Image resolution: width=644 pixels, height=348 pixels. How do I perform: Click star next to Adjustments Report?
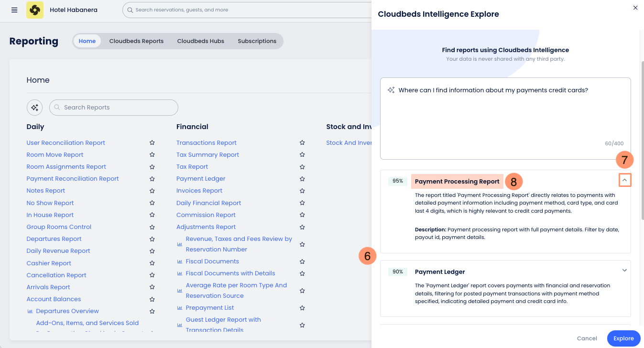pos(302,227)
